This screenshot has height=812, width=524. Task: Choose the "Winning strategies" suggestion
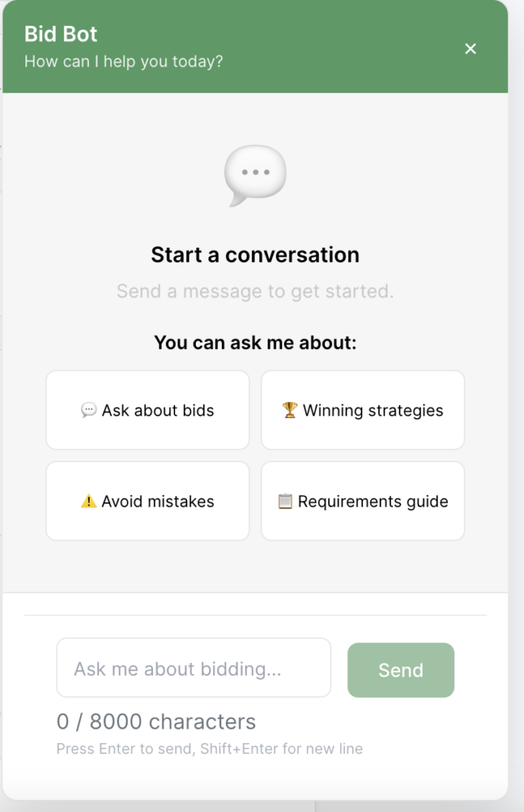363,410
